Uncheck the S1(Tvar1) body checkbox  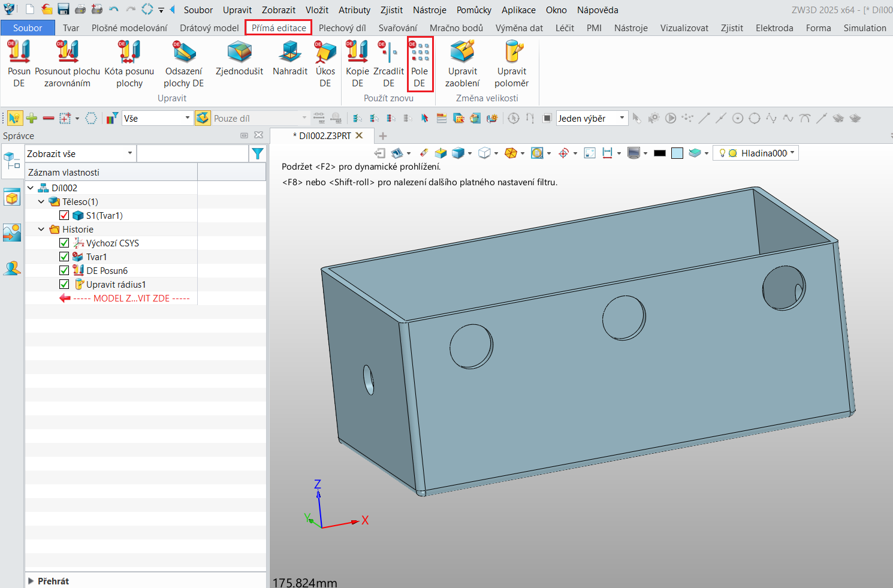click(x=64, y=215)
